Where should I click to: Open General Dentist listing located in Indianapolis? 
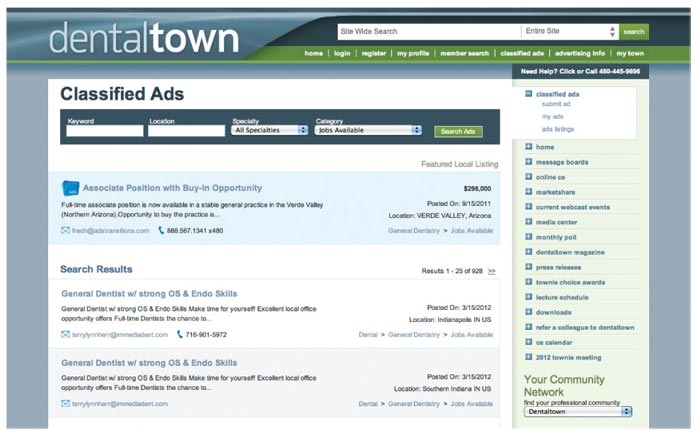[149, 294]
